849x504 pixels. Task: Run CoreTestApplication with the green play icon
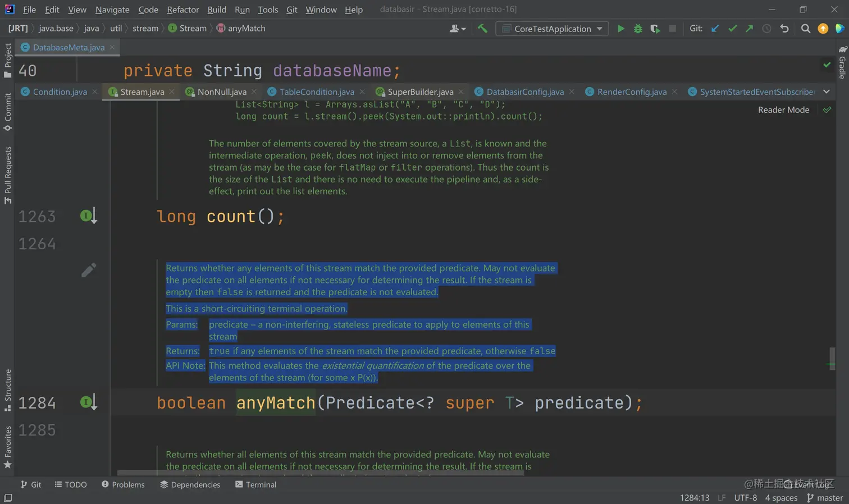[x=620, y=29]
